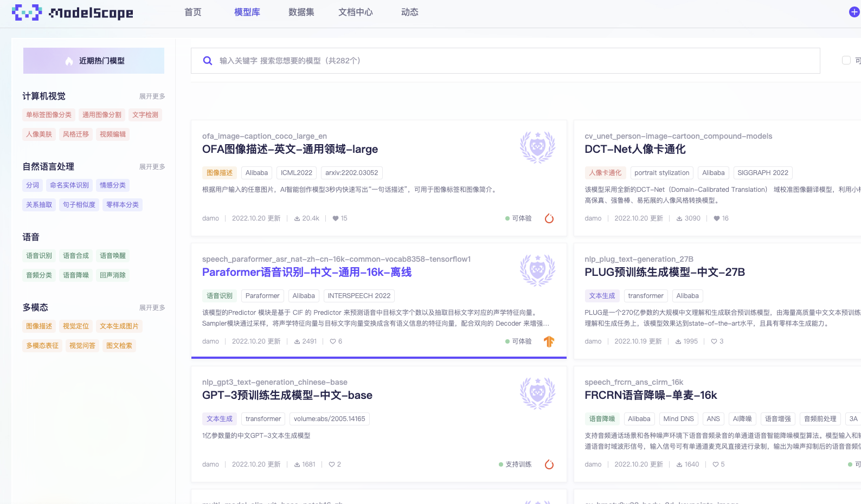Open FRCRN语音降噪-单麦-16k model
The width and height of the screenshot is (861, 504).
pos(651,395)
